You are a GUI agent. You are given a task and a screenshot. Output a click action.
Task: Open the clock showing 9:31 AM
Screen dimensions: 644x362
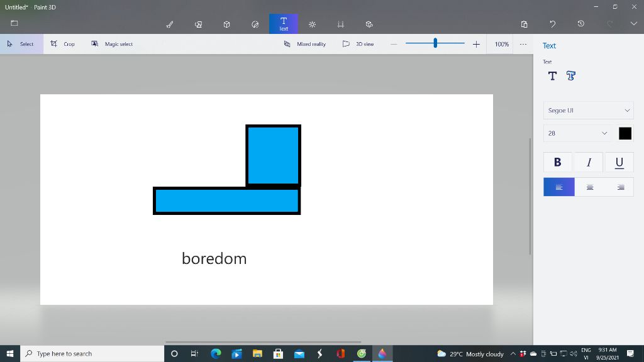tap(608, 354)
